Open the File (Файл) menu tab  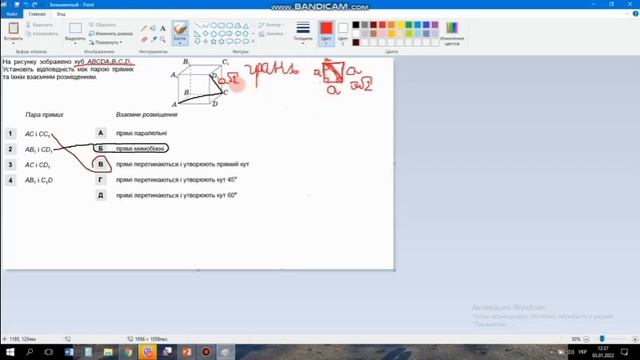[x=11, y=14]
